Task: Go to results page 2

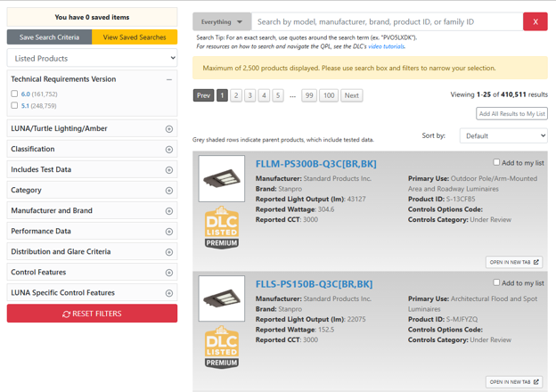Action: coord(236,95)
